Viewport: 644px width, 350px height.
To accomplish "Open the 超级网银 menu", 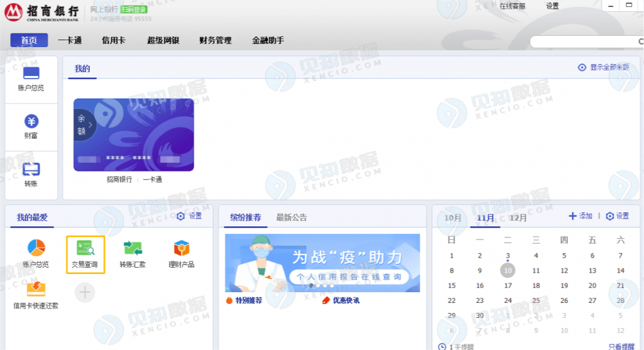I will coord(163,40).
